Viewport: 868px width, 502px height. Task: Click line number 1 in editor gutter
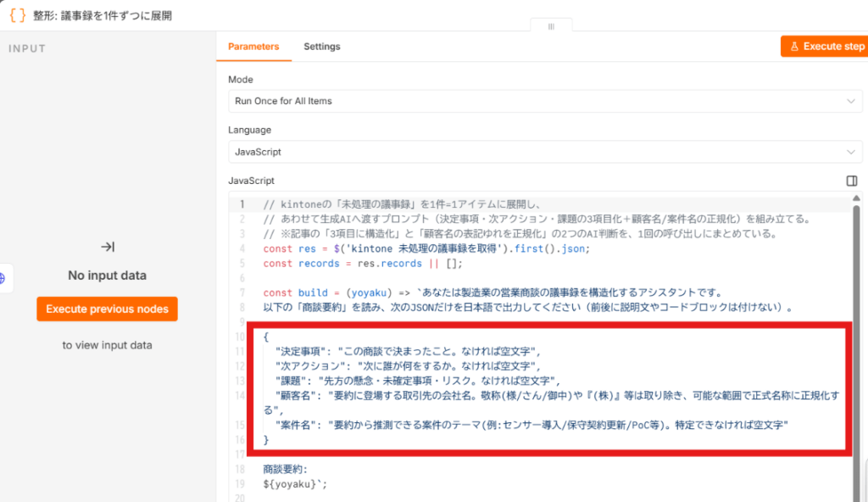click(x=242, y=204)
